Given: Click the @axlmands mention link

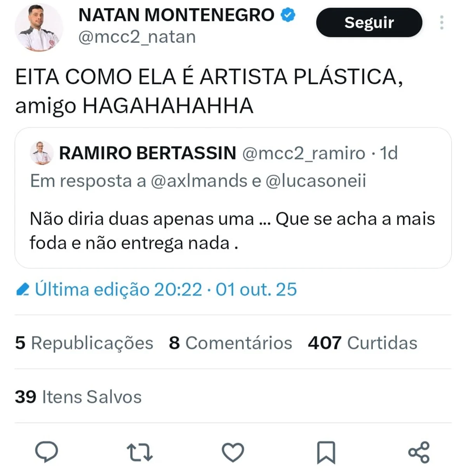Looking at the screenshot, I should (199, 181).
